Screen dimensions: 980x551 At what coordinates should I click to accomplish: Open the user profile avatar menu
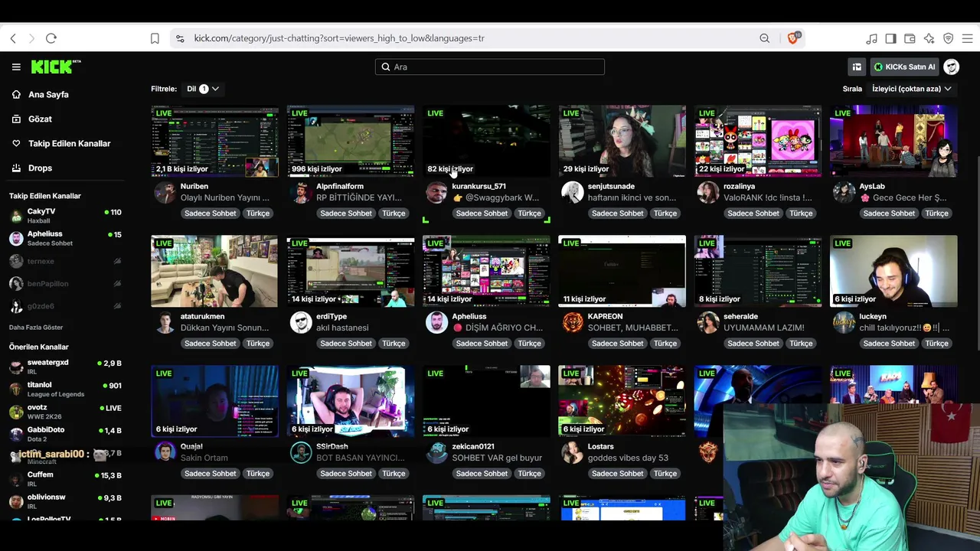[952, 67]
